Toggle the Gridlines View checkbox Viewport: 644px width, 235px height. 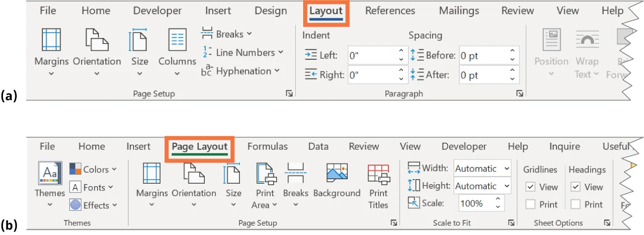pyautogui.click(x=531, y=187)
